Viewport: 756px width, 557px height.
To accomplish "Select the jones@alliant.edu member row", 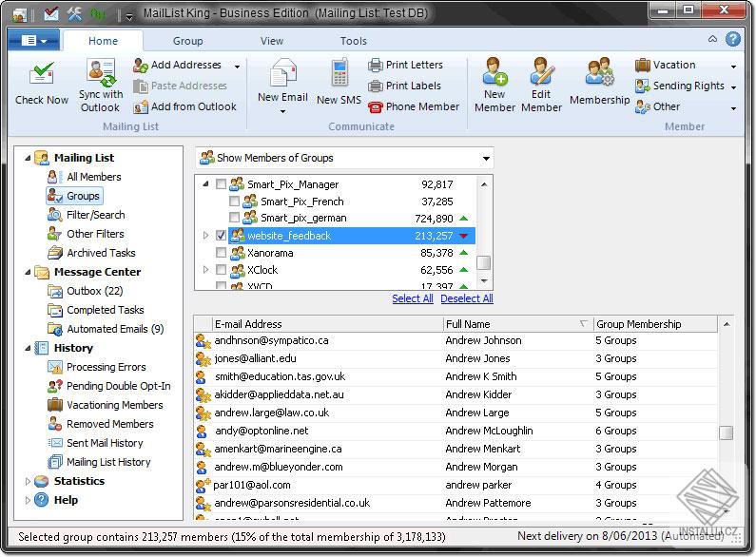I will point(456,358).
